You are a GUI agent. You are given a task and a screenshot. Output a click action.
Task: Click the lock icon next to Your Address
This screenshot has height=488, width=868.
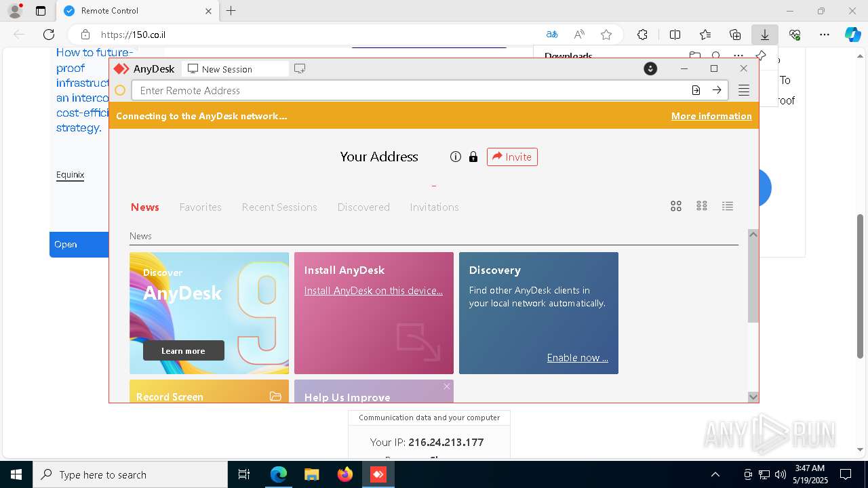tap(473, 157)
